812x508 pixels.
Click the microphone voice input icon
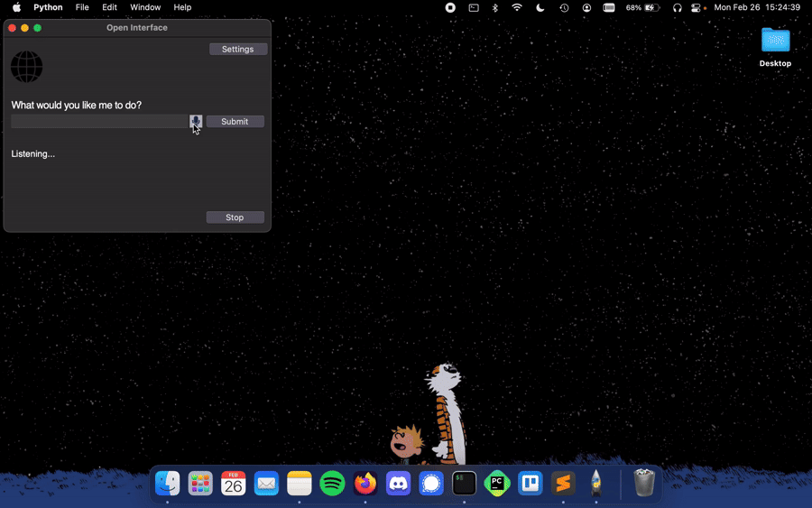tap(196, 121)
